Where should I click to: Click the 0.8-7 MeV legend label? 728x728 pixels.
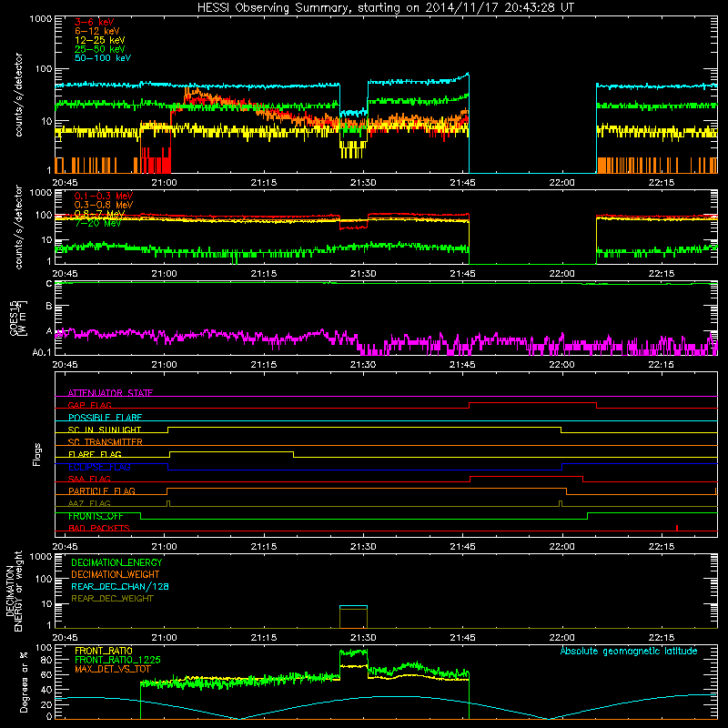click(x=99, y=214)
